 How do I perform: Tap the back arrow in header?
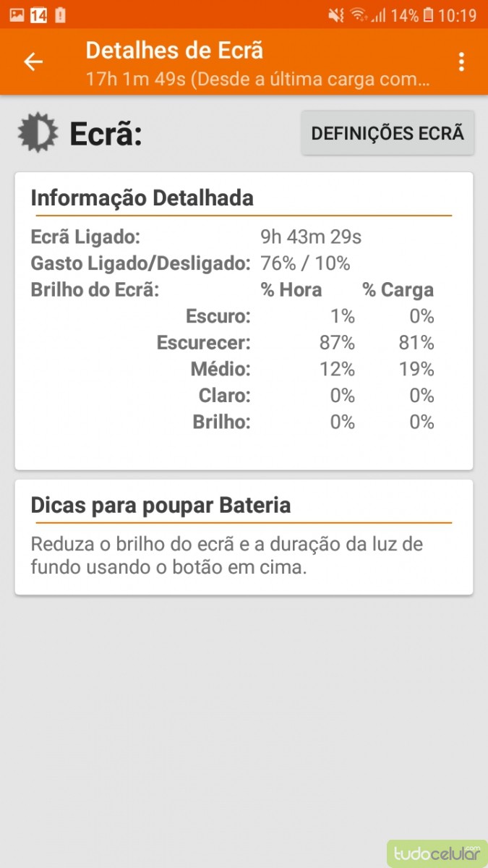coord(33,62)
